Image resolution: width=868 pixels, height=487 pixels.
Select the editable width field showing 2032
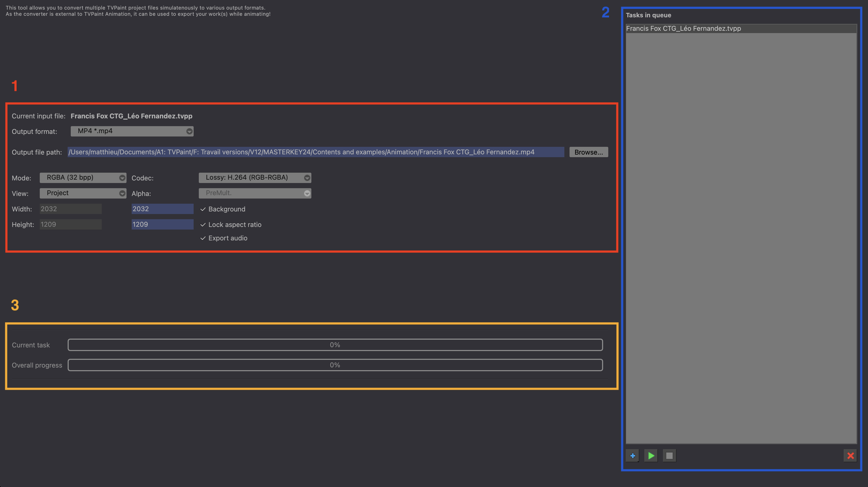(162, 209)
